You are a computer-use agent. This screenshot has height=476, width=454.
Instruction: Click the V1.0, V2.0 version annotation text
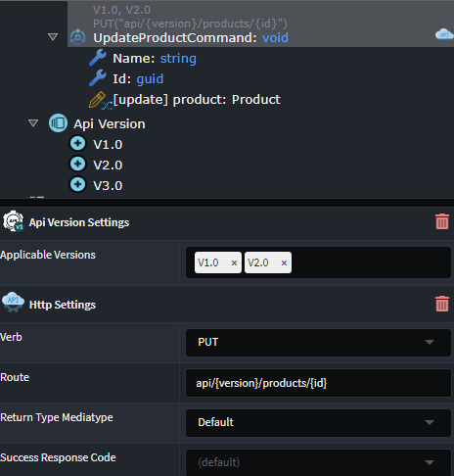121,10
